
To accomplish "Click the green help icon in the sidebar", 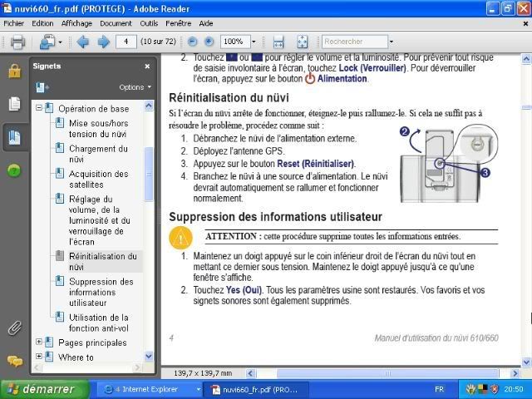I will click(14, 170).
